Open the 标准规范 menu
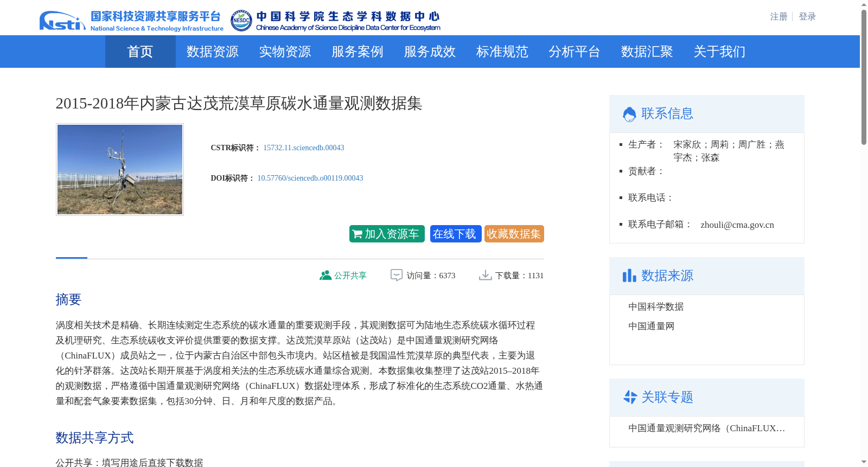This screenshot has height=467, width=868. pos(502,52)
